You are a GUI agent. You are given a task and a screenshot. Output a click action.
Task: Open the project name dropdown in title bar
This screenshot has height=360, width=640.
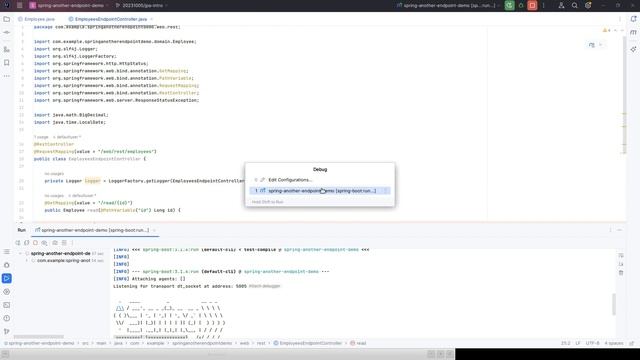click(70, 6)
